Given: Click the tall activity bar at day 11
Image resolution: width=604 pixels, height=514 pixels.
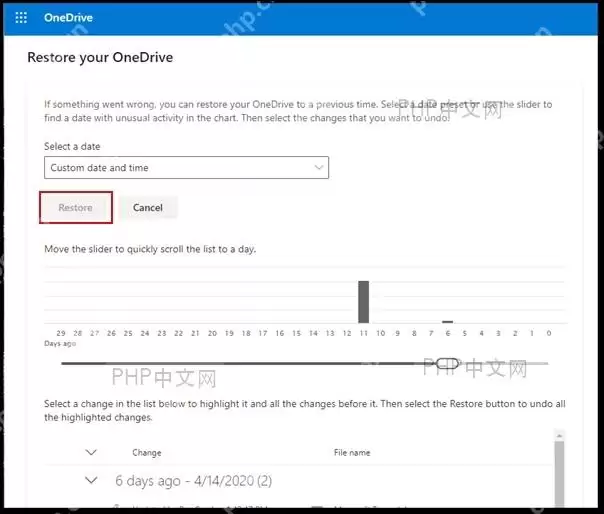Looking at the screenshot, I should pyautogui.click(x=364, y=302).
